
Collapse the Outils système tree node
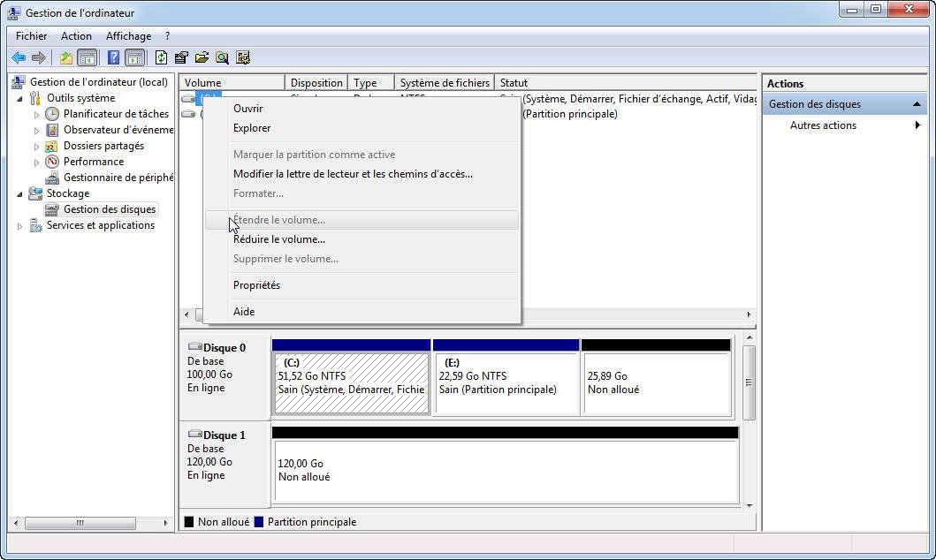[x=19, y=99]
